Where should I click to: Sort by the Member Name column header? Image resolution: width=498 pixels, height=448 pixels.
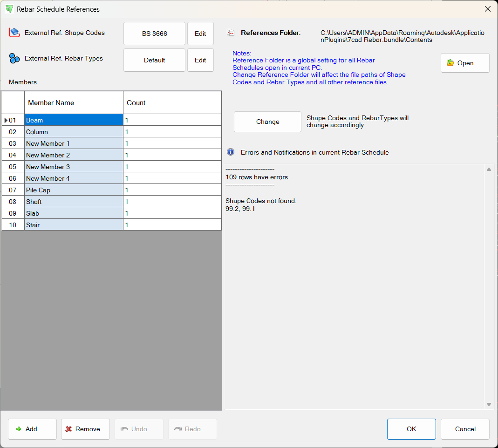pos(74,102)
